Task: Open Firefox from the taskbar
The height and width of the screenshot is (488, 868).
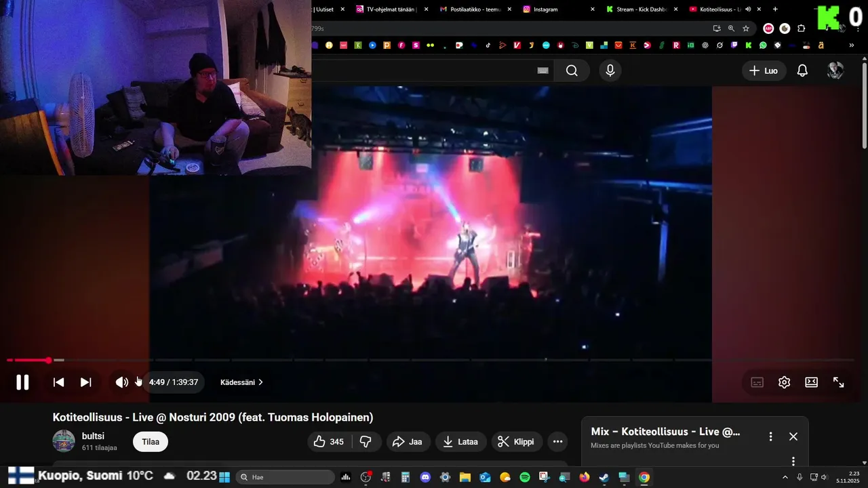Action: pos(585,477)
